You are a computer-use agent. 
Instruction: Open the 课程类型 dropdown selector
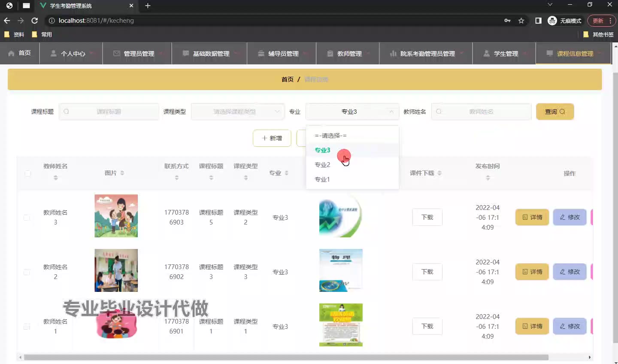pos(237,112)
